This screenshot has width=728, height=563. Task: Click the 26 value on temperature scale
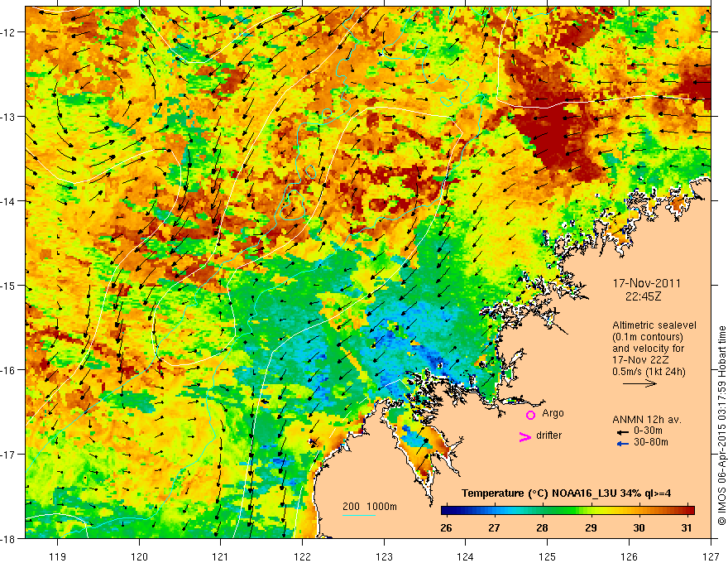[446, 527]
